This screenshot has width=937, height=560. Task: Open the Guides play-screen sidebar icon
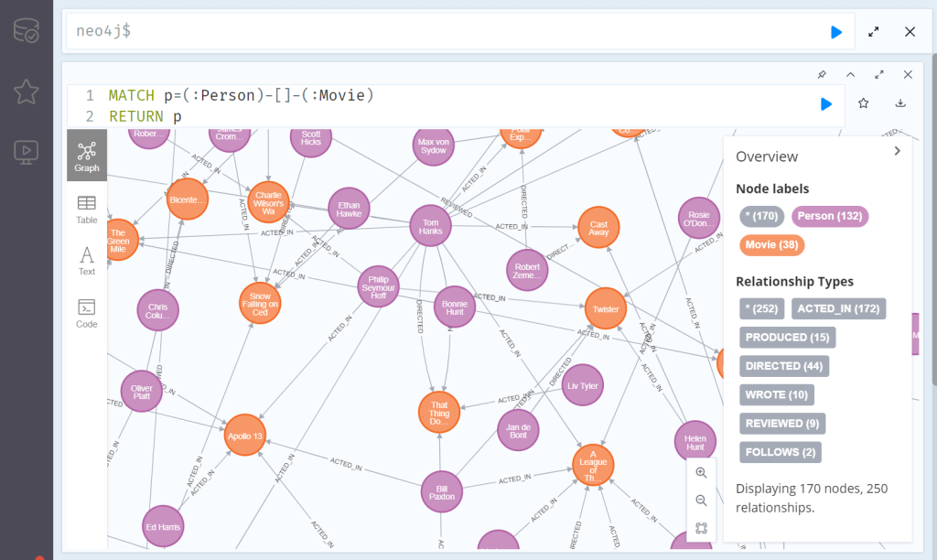pos(27,153)
